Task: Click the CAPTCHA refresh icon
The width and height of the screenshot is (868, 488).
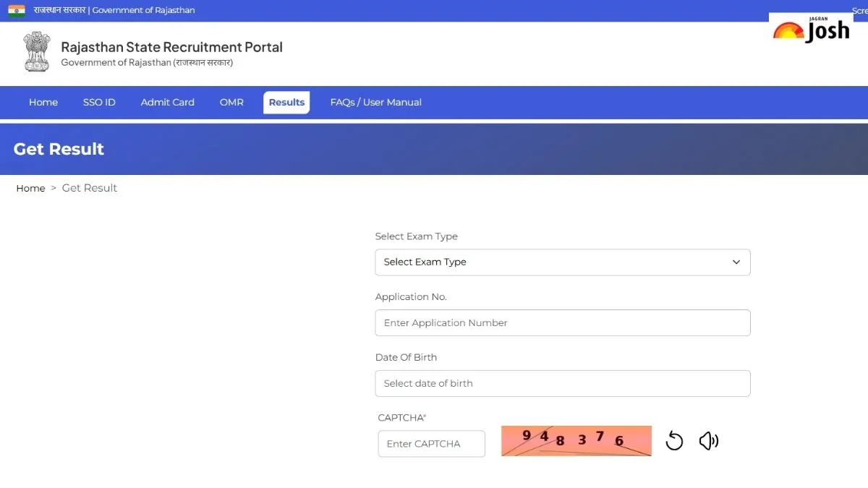Action: (x=674, y=441)
